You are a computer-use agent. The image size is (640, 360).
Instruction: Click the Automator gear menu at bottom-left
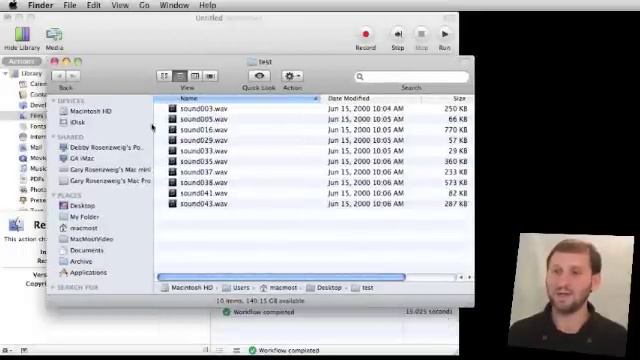[x=7, y=350]
